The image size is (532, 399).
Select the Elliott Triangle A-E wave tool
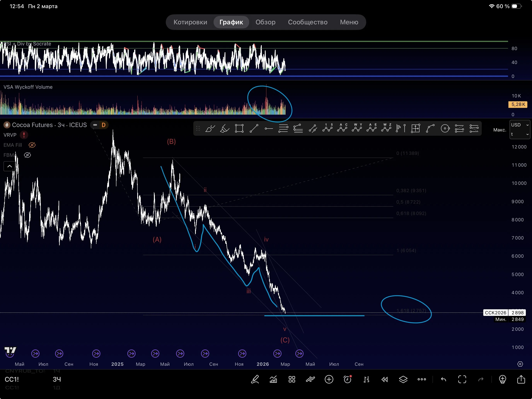tap(372, 128)
